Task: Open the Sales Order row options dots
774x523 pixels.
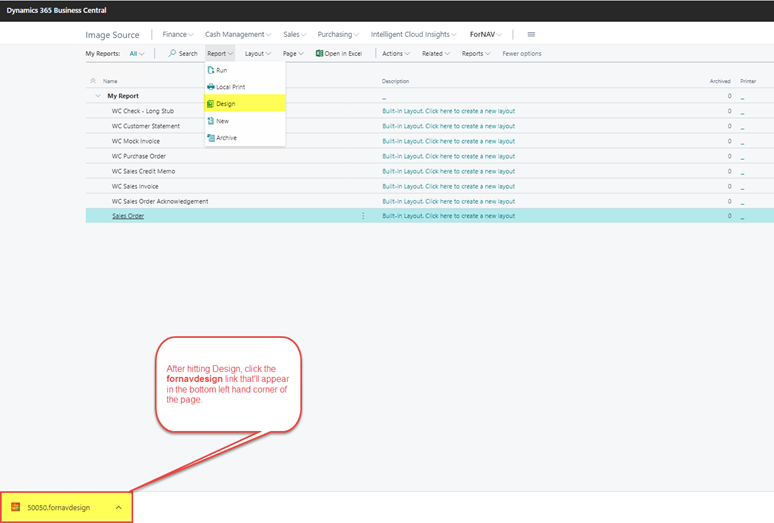Action: 363,216
